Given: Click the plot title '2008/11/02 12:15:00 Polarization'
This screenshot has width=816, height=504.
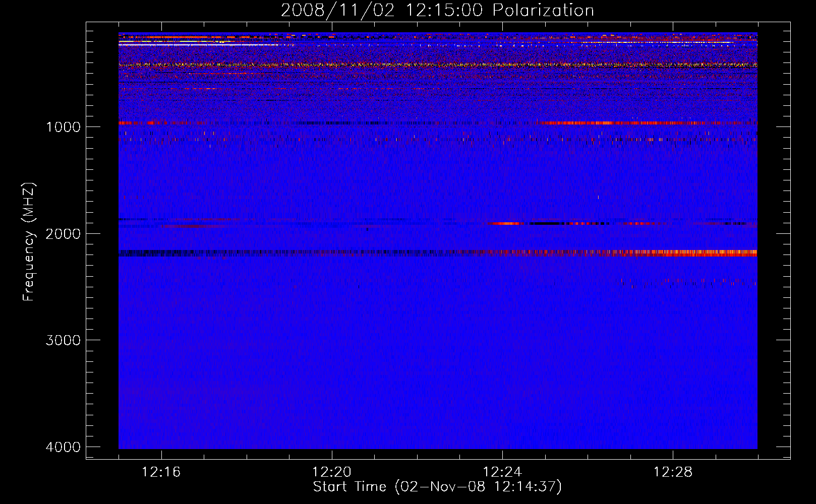Looking at the screenshot, I should point(437,10).
